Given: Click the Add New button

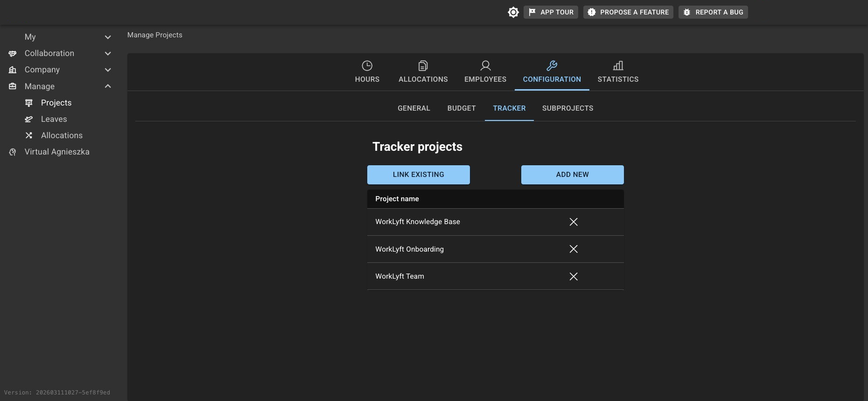Looking at the screenshot, I should (x=572, y=175).
